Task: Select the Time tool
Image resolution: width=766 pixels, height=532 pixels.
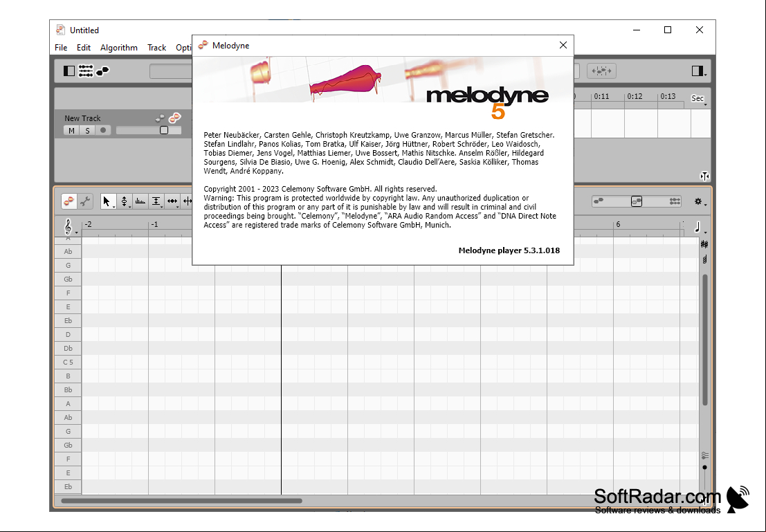Action: [x=172, y=201]
